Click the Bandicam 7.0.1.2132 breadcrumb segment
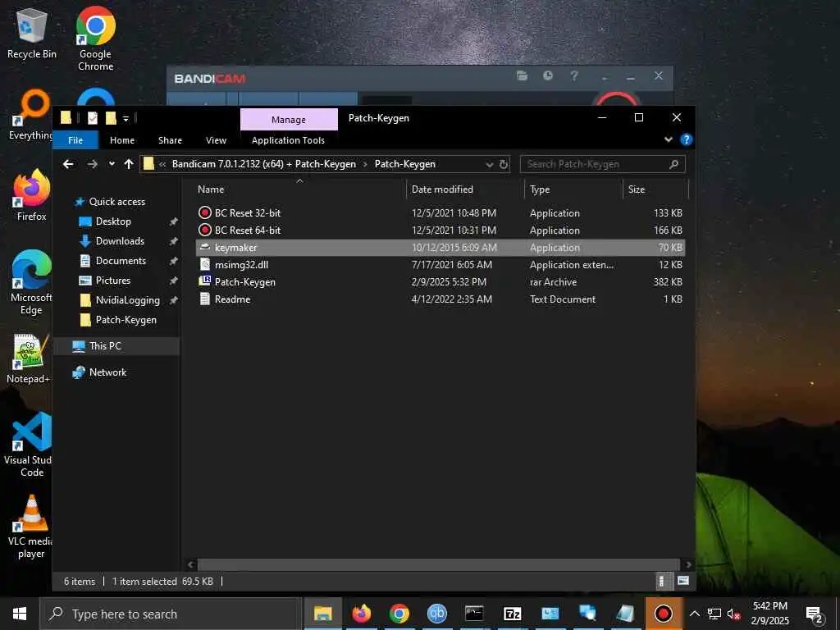Screen dimensions: 840x630 (263, 164)
